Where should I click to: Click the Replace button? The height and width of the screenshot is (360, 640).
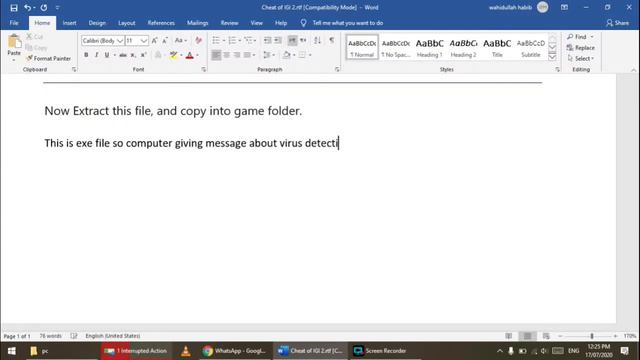click(x=580, y=48)
